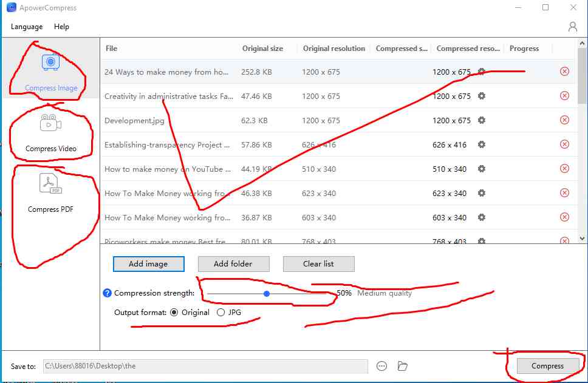
Task: Open settings gear for the 24 Ways row
Action: pyautogui.click(x=482, y=72)
